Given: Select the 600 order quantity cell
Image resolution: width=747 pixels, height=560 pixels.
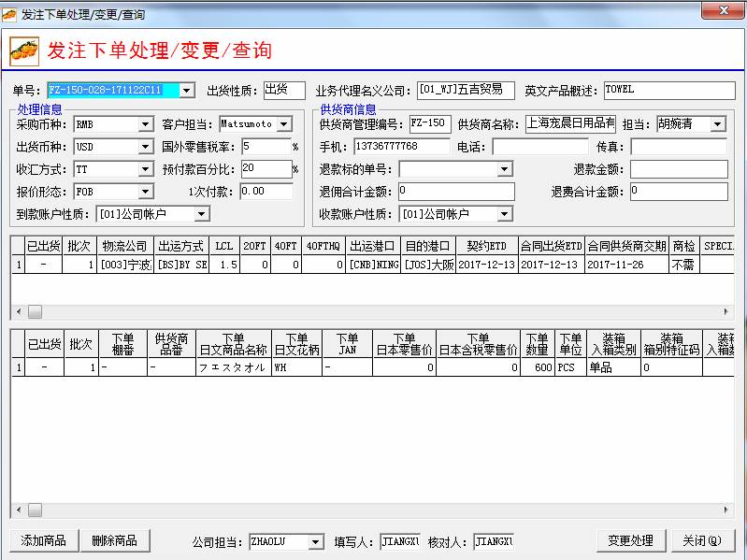Looking at the screenshot, I should (537, 367).
